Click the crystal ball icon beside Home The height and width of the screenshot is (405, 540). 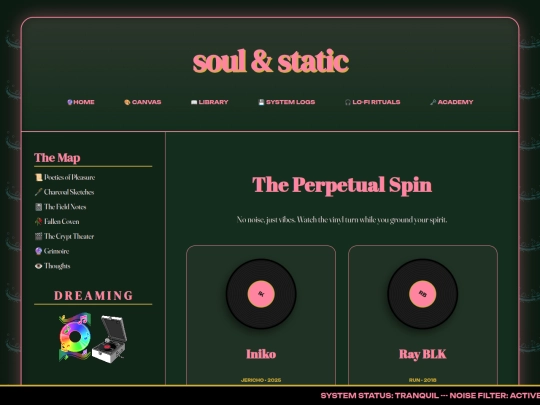point(70,102)
